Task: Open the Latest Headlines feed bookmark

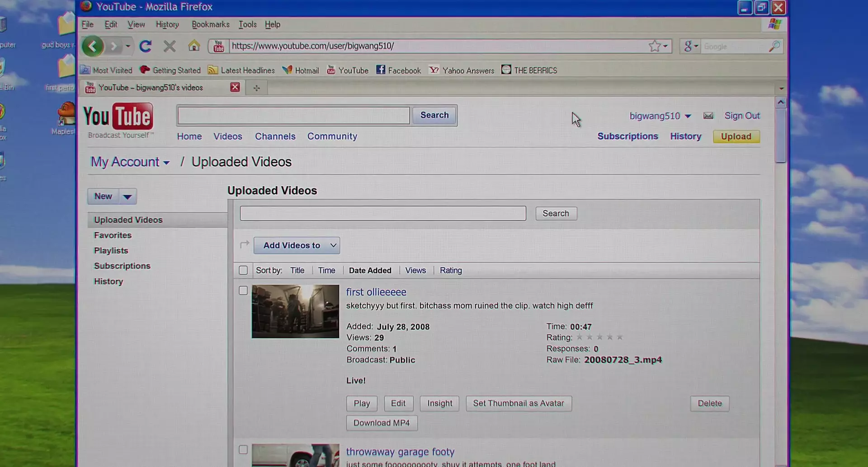Action: pyautogui.click(x=241, y=70)
